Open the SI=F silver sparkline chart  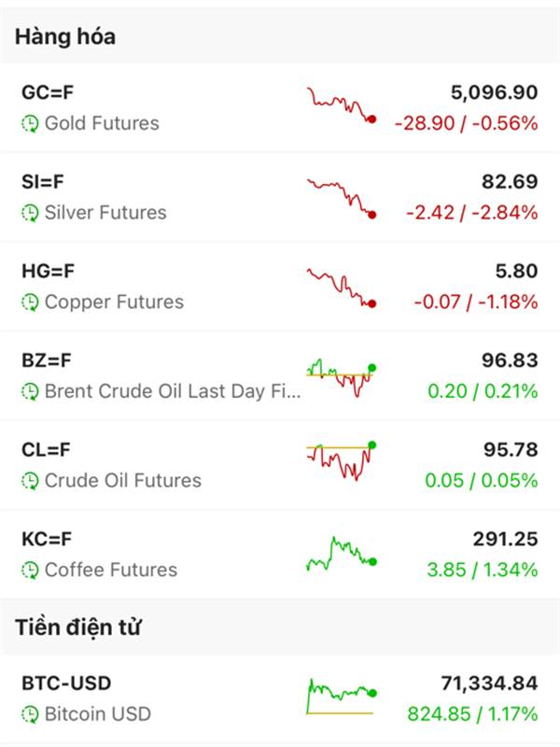click(342, 196)
